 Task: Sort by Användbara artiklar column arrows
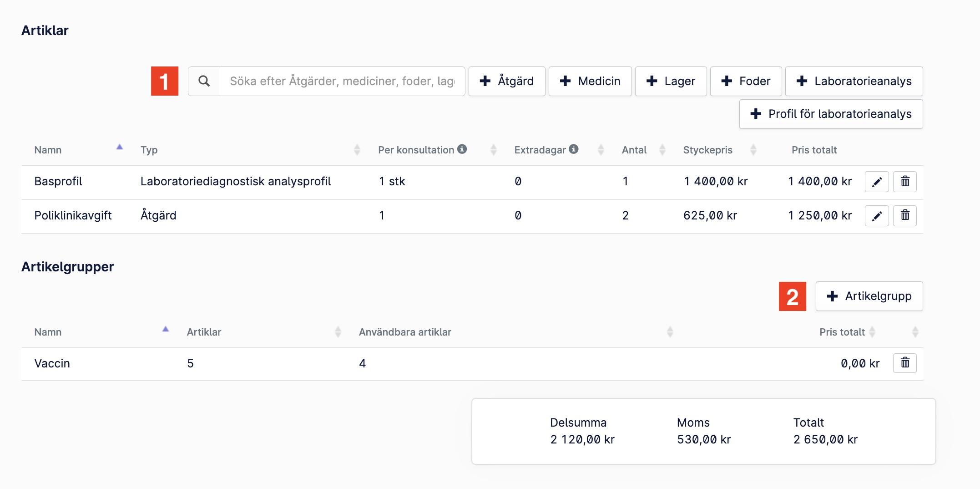click(x=670, y=332)
